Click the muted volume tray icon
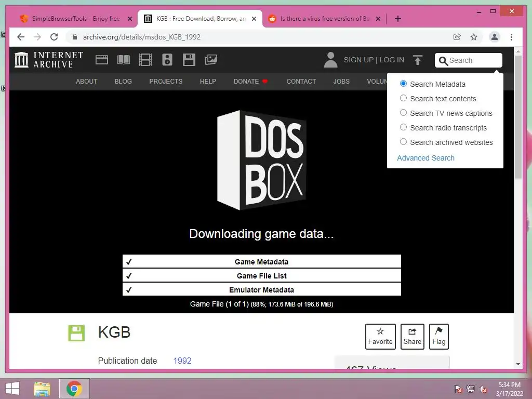532x399 pixels. [x=483, y=389]
